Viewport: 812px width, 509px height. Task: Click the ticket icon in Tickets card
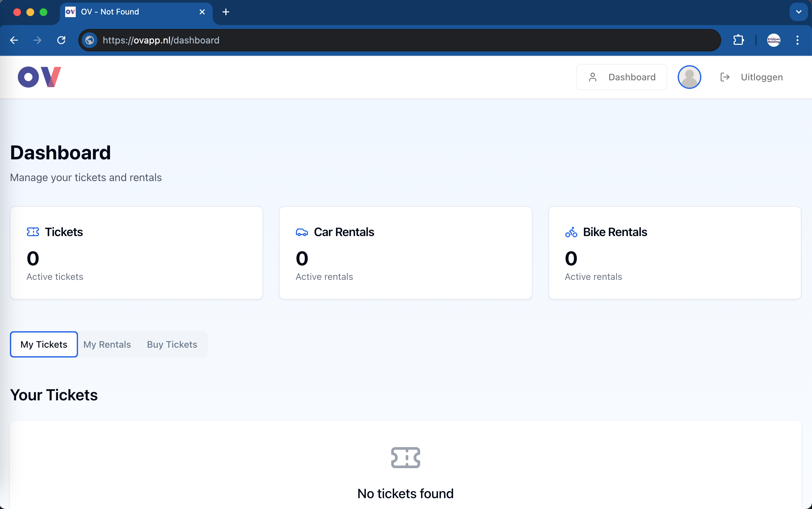tap(33, 232)
